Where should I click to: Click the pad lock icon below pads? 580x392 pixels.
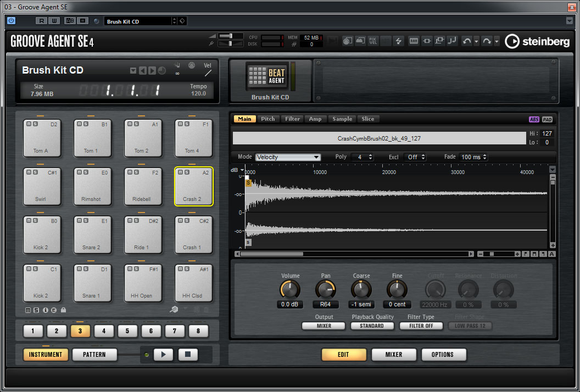(x=64, y=310)
